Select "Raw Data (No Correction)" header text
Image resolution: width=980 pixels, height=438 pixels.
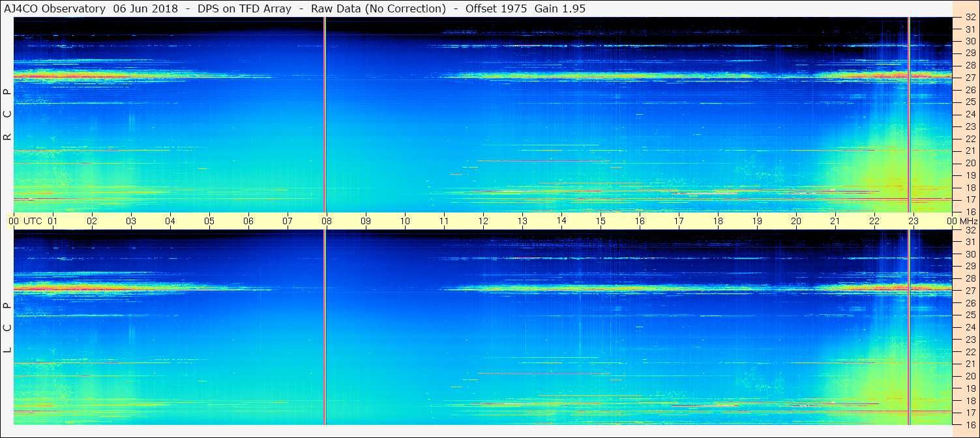click(x=378, y=8)
